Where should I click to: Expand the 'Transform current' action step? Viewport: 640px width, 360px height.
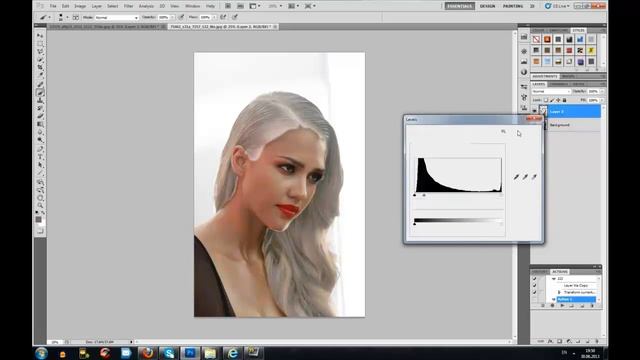pyautogui.click(x=559, y=292)
